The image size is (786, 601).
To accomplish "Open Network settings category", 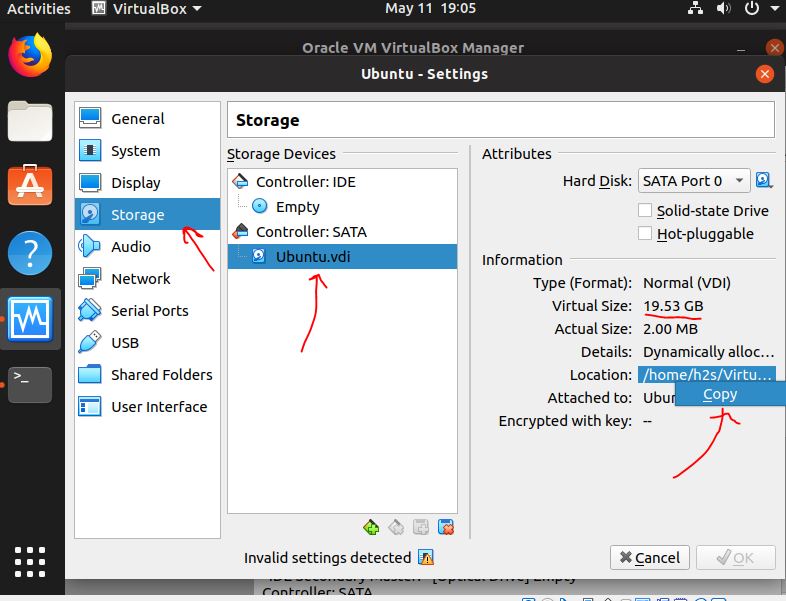I will coord(147,279).
